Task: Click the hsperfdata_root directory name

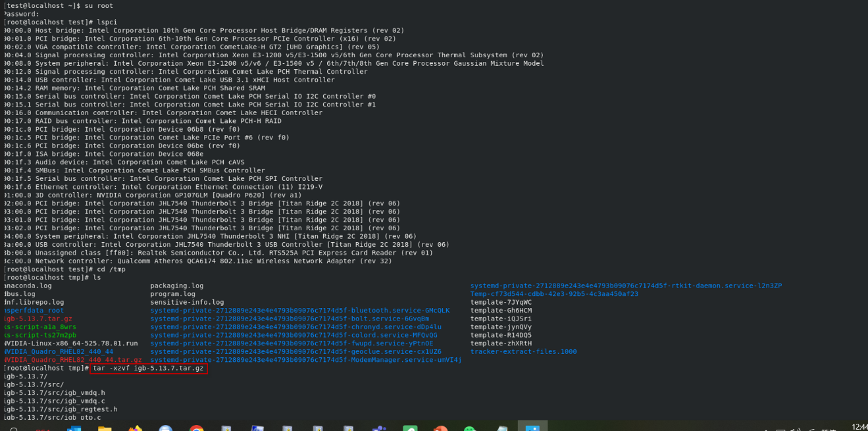Action: [34, 310]
